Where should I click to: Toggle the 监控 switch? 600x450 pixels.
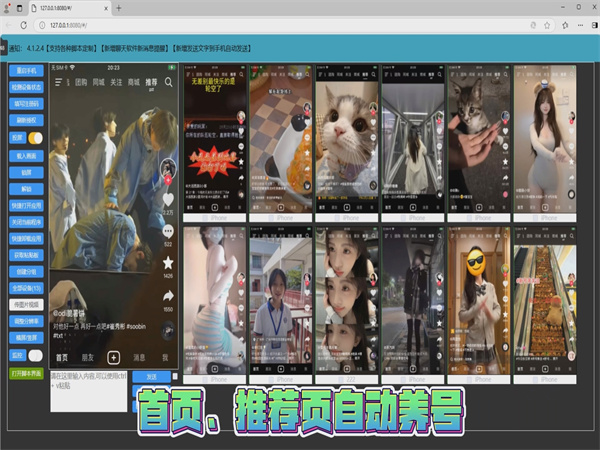tap(35, 355)
